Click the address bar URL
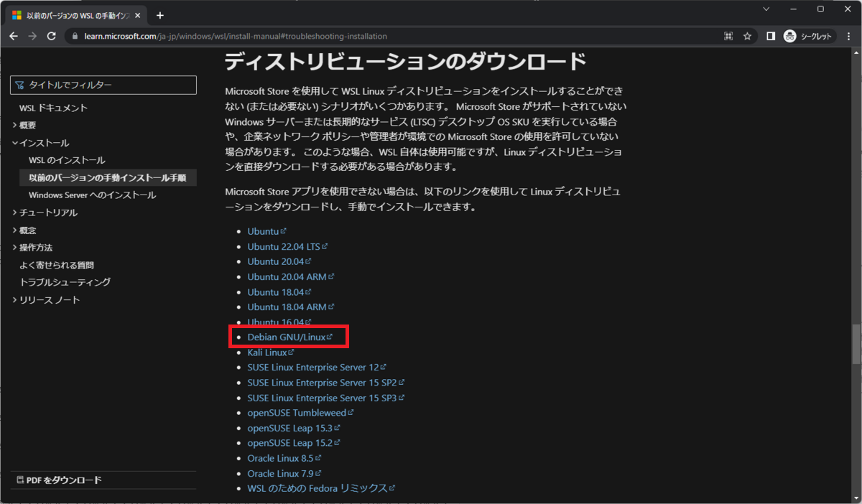The image size is (862, 504). (x=236, y=36)
